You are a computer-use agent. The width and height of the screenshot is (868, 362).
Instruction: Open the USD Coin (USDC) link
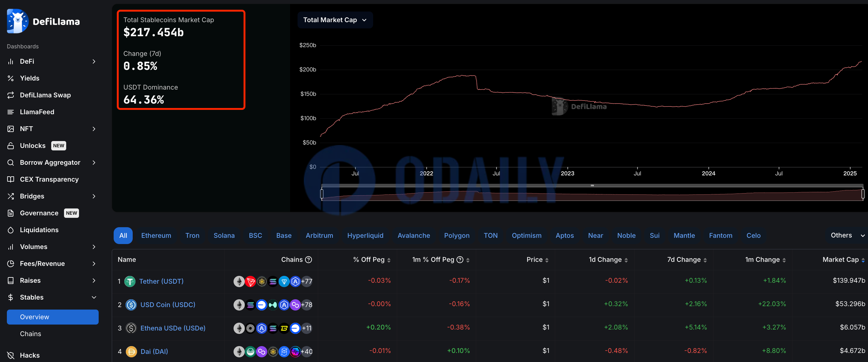167,305
